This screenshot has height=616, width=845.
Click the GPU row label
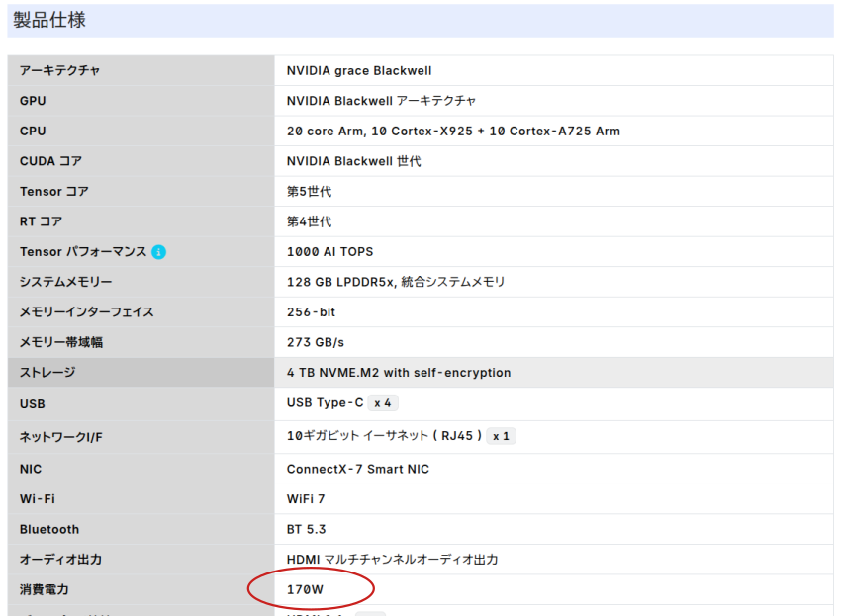pyautogui.click(x=33, y=101)
